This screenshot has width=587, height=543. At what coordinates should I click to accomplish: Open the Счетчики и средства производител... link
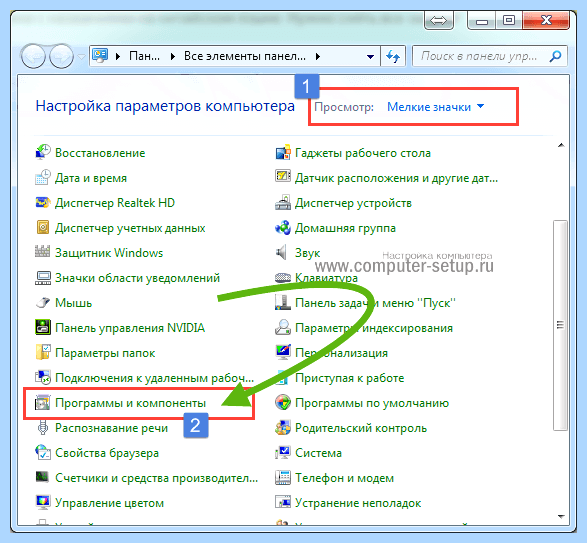(156, 478)
